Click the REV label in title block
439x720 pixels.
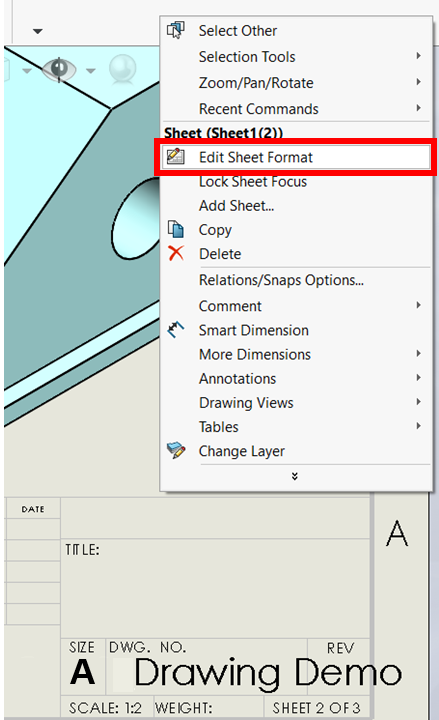(340, 648)
